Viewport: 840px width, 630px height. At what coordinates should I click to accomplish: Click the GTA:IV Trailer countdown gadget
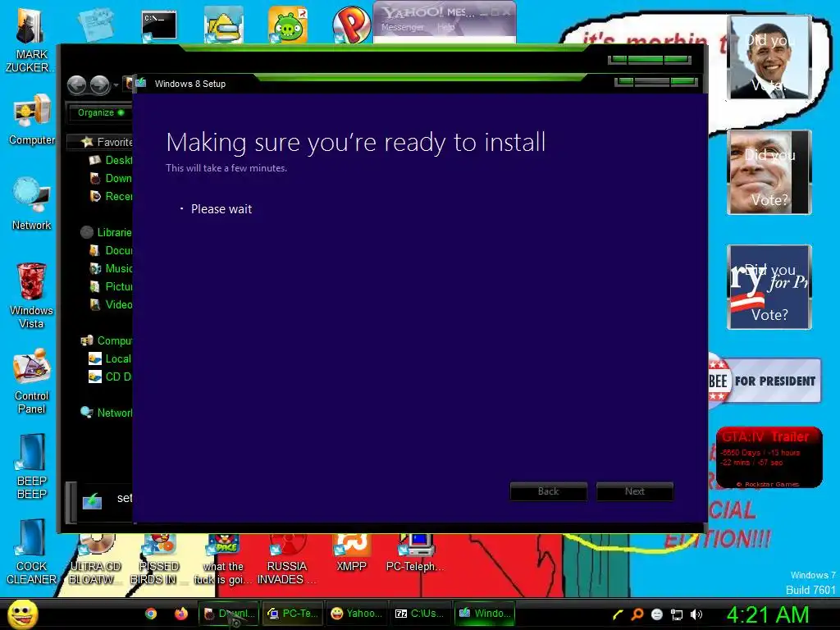click(x=769, y=457)
